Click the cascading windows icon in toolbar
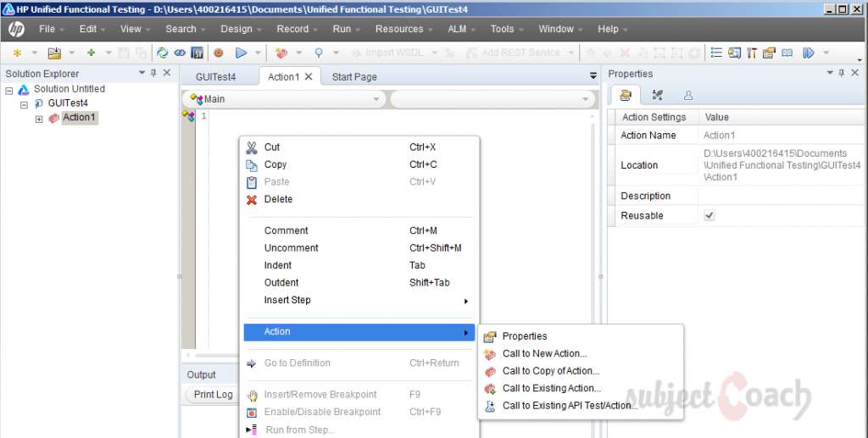 pyautogui.click(x=734, y=53)
